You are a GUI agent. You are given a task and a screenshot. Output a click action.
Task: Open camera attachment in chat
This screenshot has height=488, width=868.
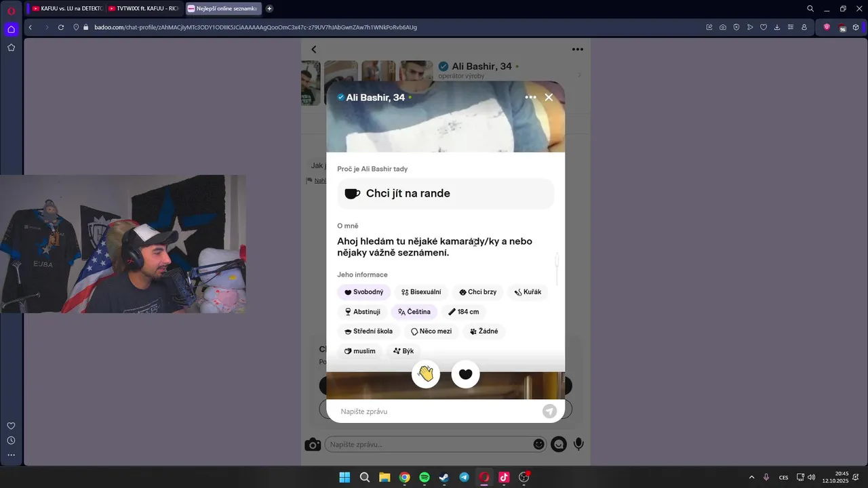(x=313, y=445)
